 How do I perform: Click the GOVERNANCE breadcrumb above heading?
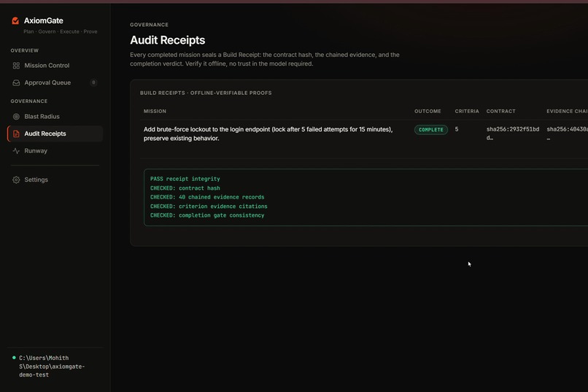tap(150, 25)
